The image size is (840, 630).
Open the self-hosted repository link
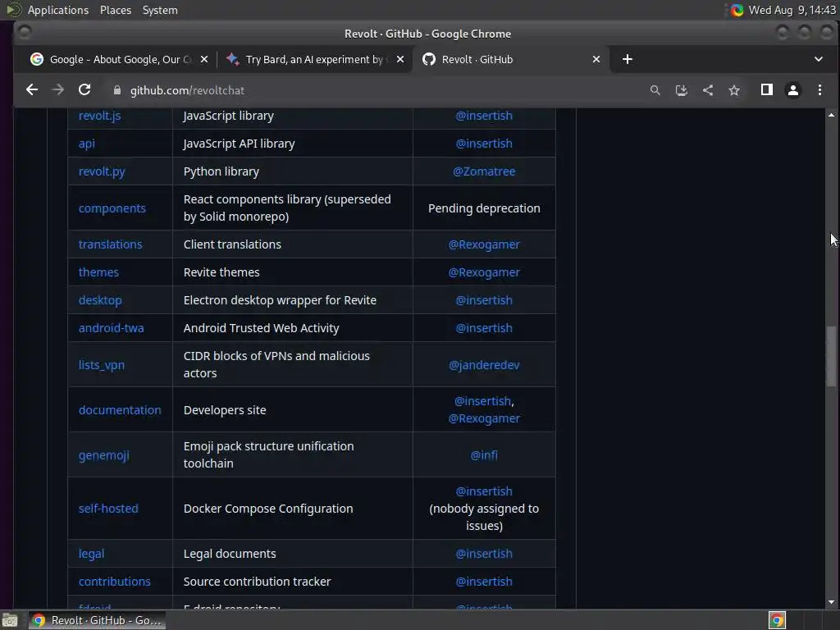(108, 509)
